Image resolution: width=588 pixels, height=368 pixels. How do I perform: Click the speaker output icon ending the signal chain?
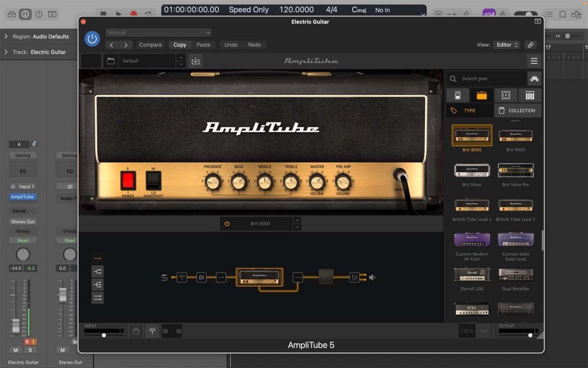[372, 278]
